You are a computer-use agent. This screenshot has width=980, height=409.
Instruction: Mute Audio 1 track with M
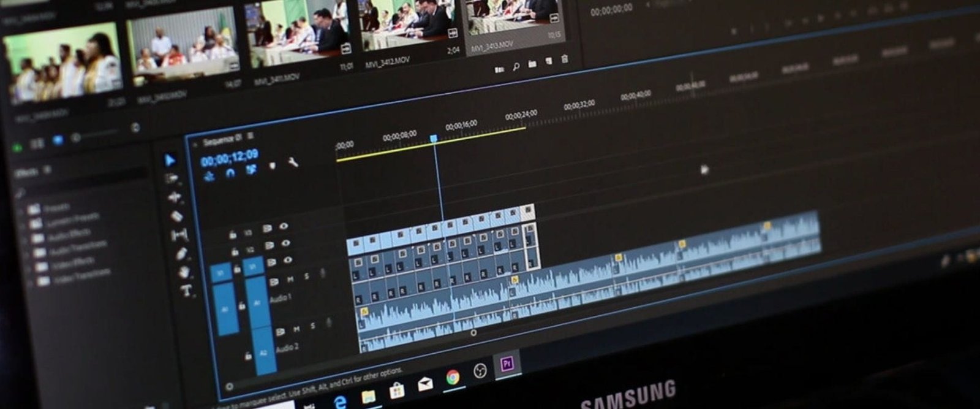click(290, 280)
